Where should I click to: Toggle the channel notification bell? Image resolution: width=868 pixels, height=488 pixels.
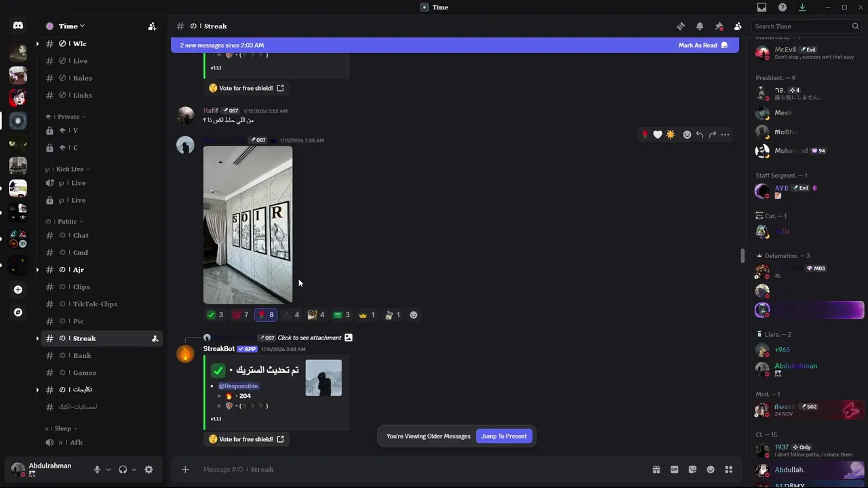click(x=700, y=26)
